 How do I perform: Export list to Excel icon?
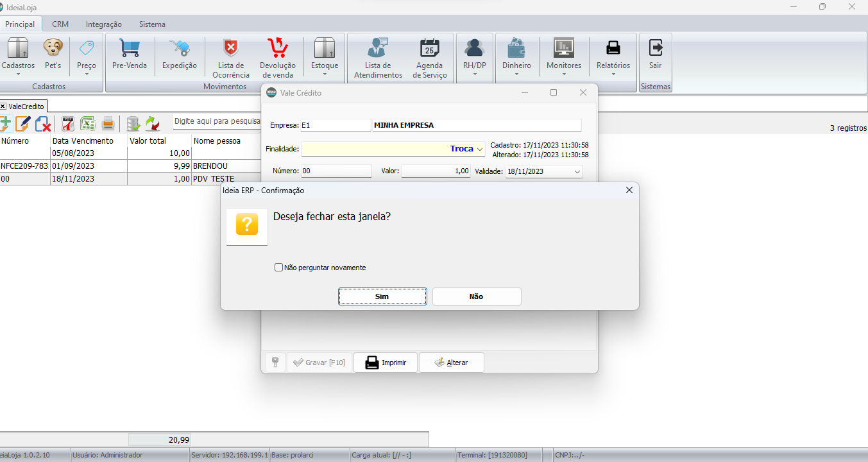click(x=88, y=123)
